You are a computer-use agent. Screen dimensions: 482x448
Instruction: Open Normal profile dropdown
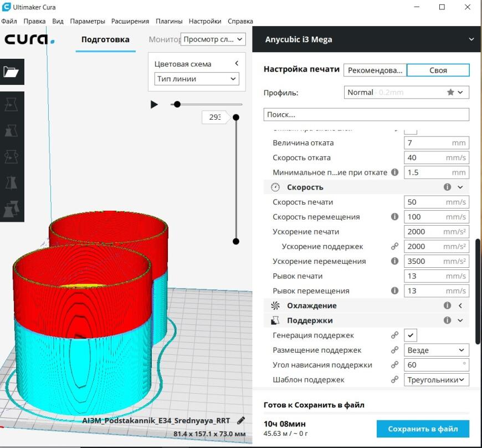coord(407,92)
